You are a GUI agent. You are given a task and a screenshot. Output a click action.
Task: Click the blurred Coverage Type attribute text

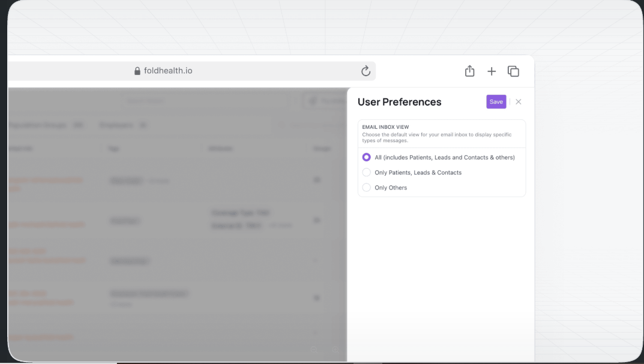[x=241, y=212]
